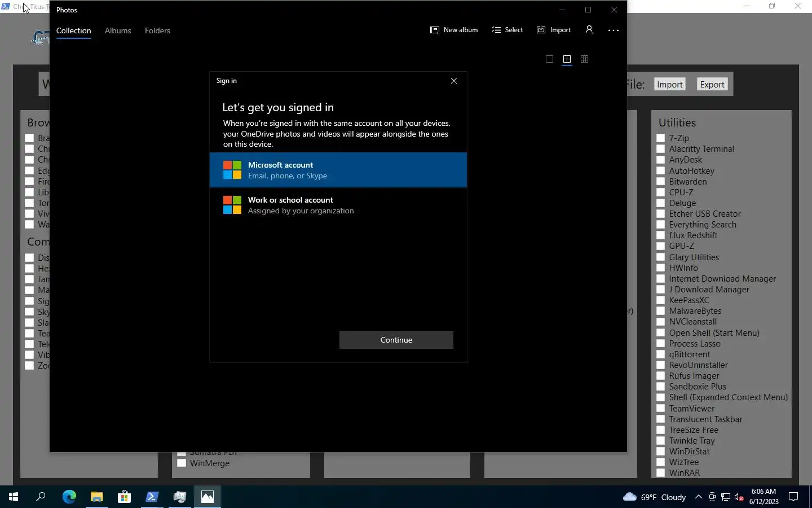Check the Alacritty Terminal checkbox
Screen dimensions: 812x508
[x=660, y=149]
